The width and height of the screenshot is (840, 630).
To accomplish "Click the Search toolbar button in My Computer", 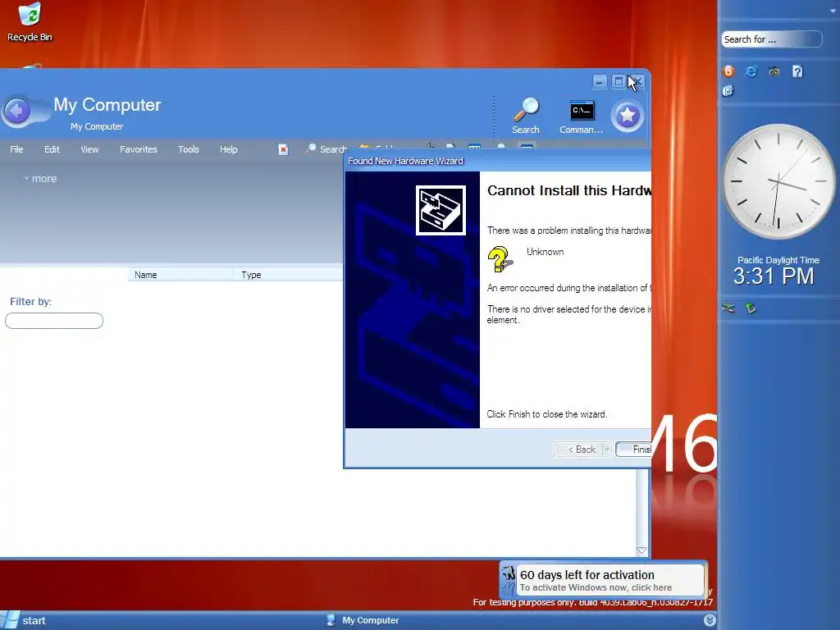I will (x=326, y=149).
